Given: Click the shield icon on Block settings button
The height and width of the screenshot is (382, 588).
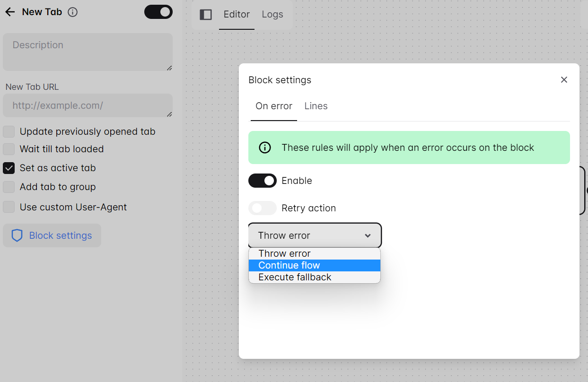Looking at the screenshot, I should [17, 235].
